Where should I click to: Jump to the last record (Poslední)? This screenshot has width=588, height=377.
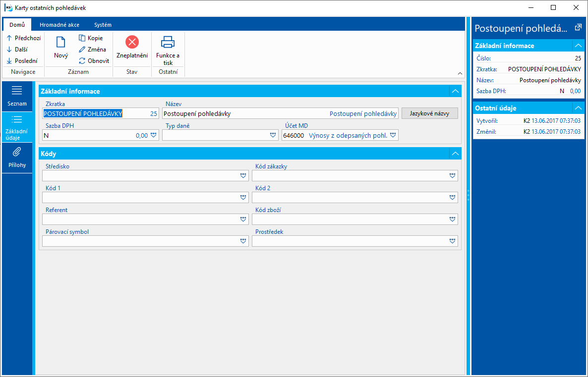click(x=22, y=61)
